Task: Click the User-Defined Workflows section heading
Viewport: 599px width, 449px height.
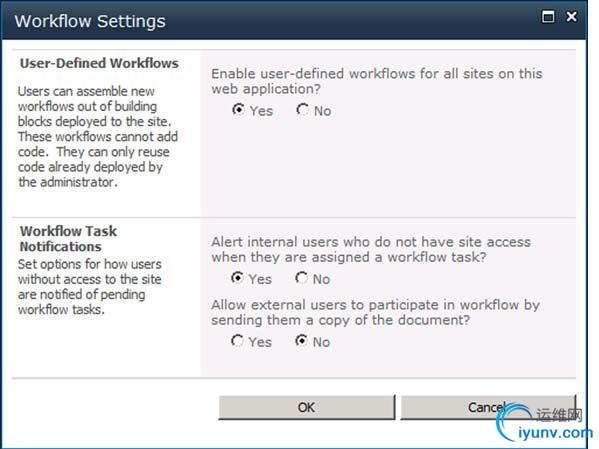Action: coord(99,63)
